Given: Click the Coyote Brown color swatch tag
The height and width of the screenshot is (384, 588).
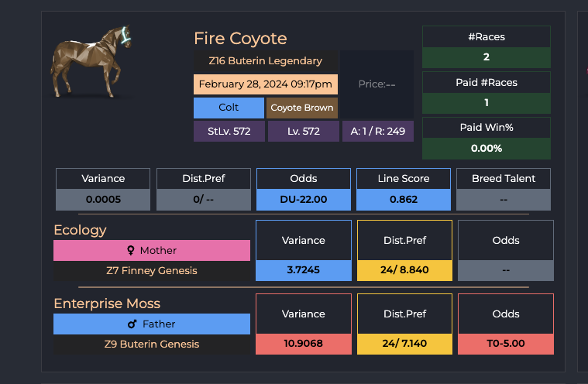Looking at the screenshot, I should click(x=302, y=108).
